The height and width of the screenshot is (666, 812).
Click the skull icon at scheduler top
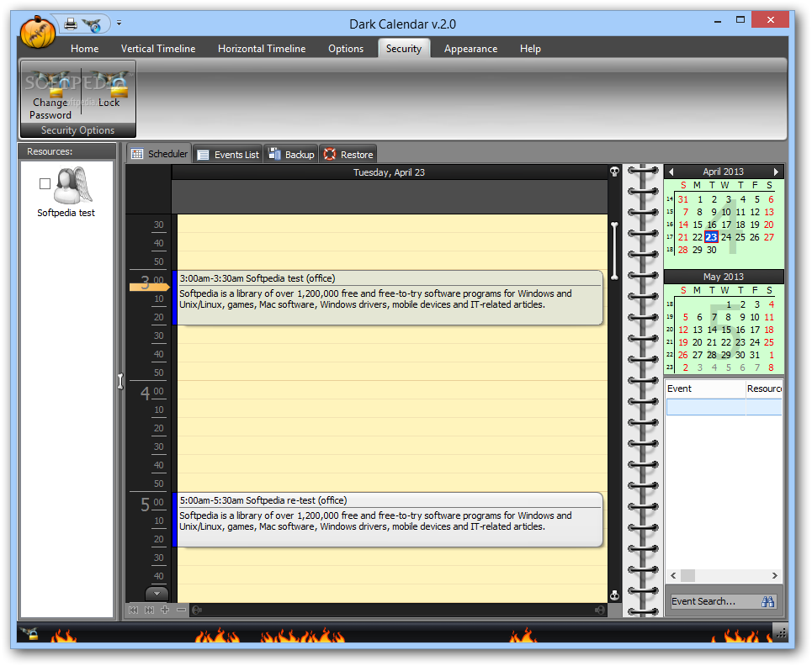tap(615, 172)
